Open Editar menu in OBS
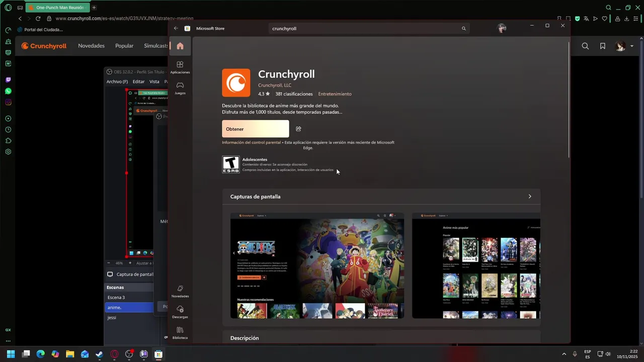 click(x=138, y=81)
